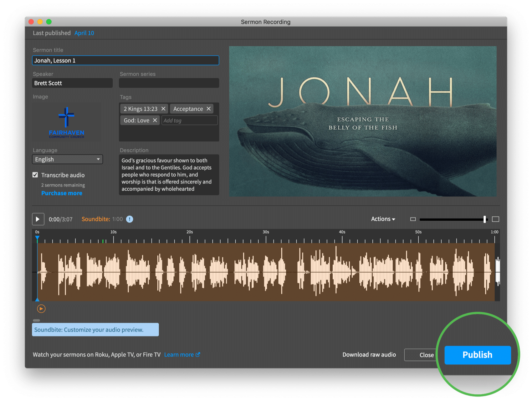
Task: Click the 50s label on the timeline ruler
Action: [418, 232]
